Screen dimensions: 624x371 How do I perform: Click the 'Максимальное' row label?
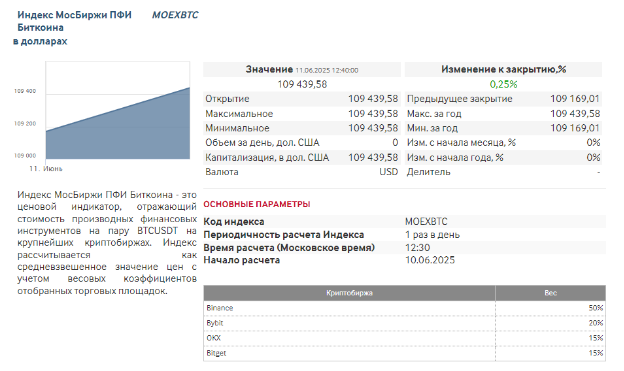click(x=239, y=113)
